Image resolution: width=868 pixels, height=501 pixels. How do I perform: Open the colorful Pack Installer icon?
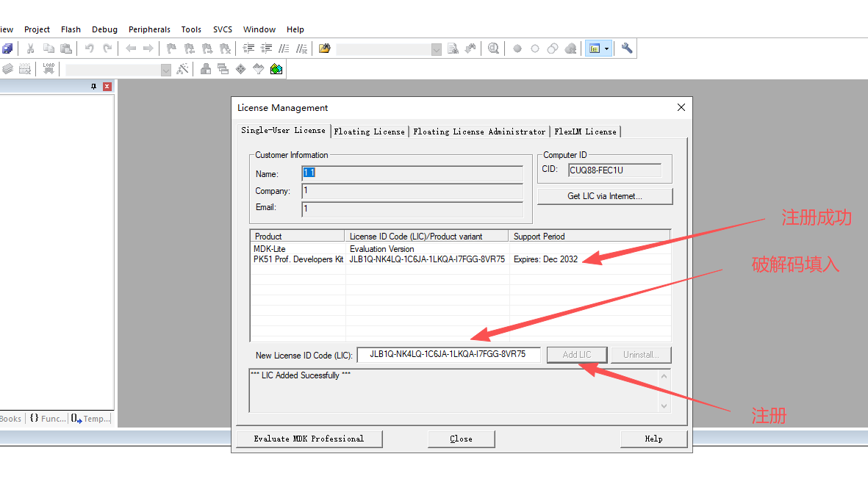coord(276,69)
